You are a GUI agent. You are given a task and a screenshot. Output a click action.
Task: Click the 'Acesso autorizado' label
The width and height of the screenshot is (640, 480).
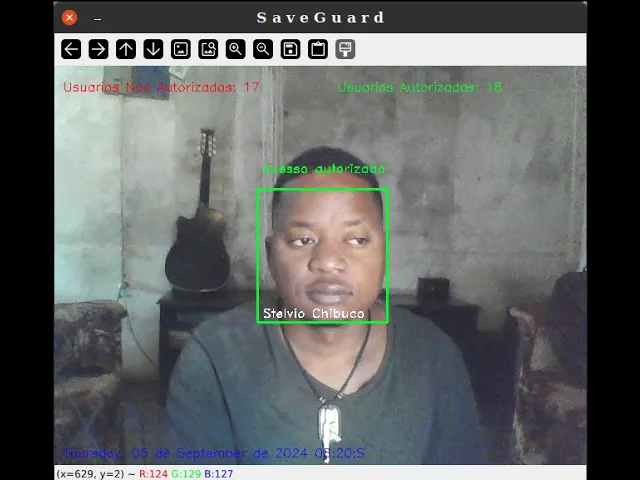click(x=324, y=169)
